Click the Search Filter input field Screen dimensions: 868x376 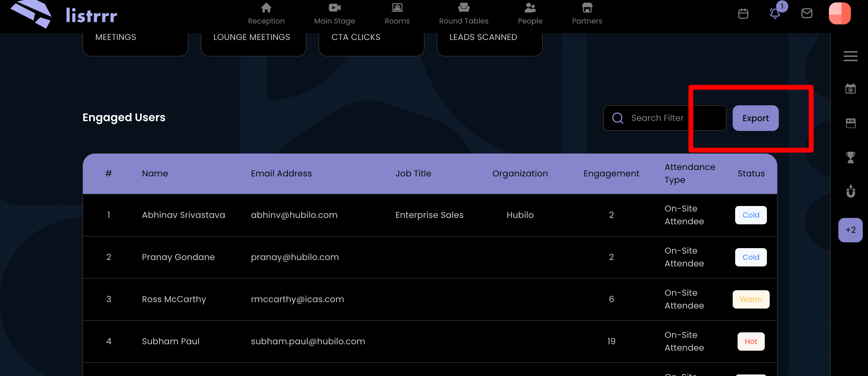pyautogui.click(x=665, y=118)
